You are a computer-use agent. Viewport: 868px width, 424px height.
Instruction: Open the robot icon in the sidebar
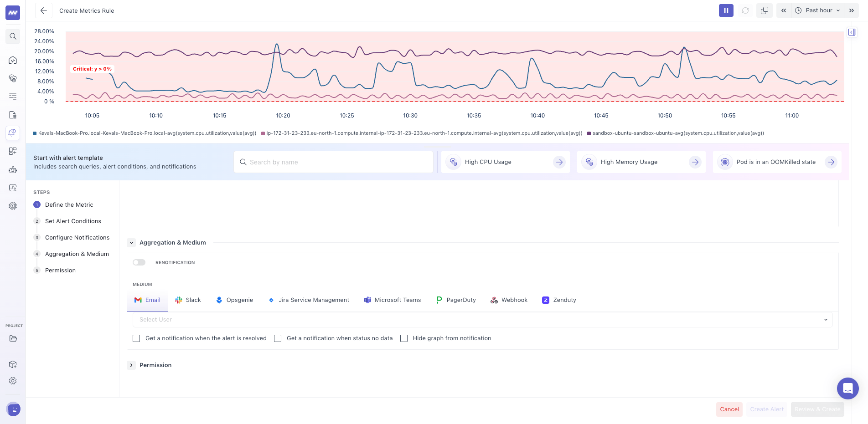[13, 169]
